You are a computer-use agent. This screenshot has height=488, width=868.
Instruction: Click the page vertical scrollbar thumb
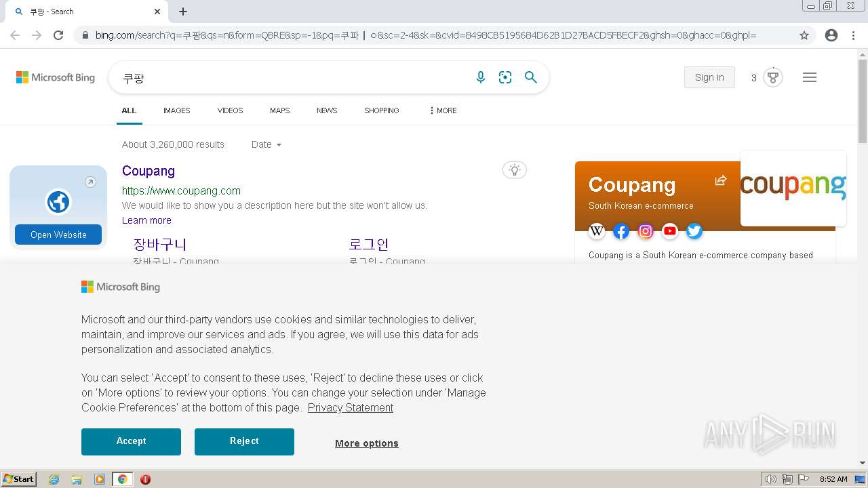pyautogui.click(x=863, y=102)
